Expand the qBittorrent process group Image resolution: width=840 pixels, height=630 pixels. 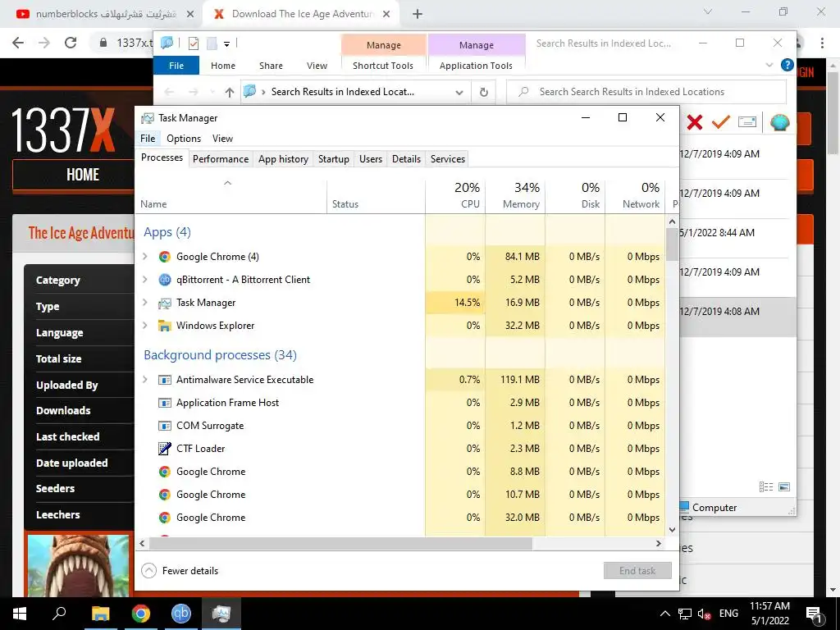coord(144,280)
